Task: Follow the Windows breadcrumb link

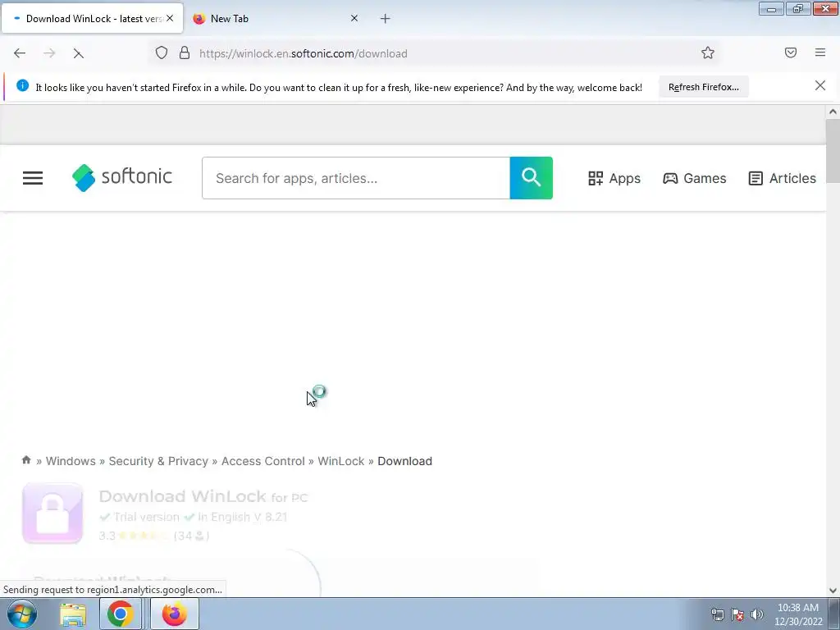Action: [71, 461]
